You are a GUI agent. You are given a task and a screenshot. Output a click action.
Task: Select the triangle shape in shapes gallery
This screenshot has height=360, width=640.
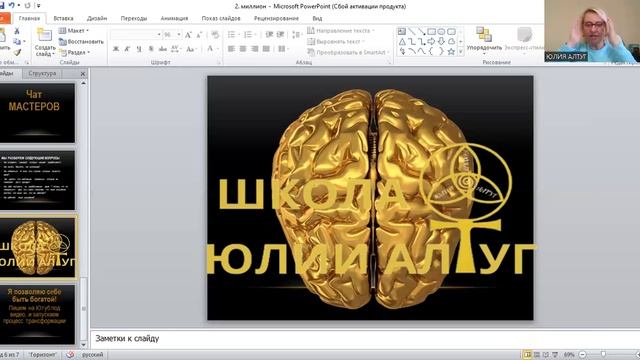tap(402, 41)
